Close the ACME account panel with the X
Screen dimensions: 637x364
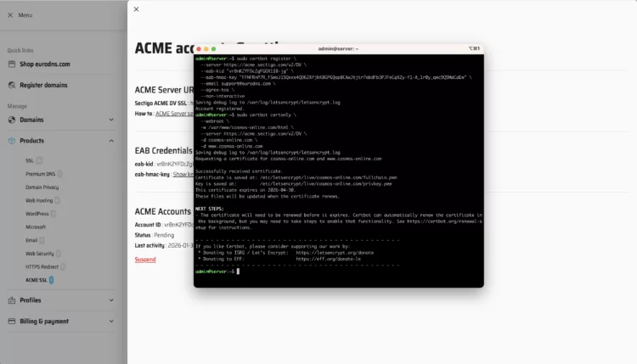pos(137,9)
